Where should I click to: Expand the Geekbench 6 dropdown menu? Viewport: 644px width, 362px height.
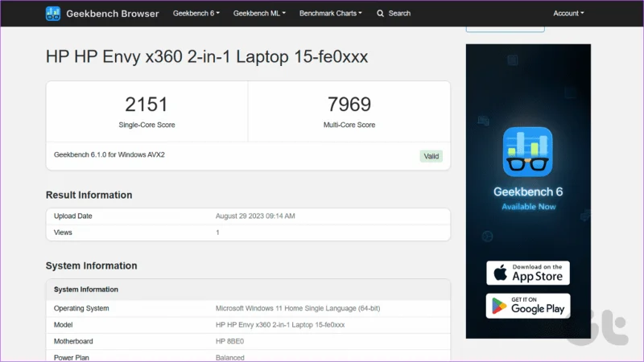(196, 13)
